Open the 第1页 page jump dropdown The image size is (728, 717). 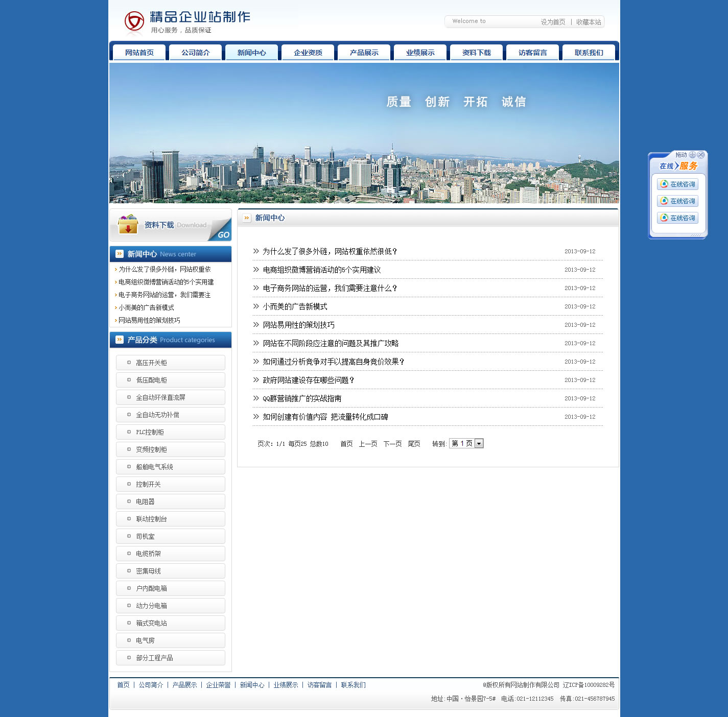click(x=479, y=444)
